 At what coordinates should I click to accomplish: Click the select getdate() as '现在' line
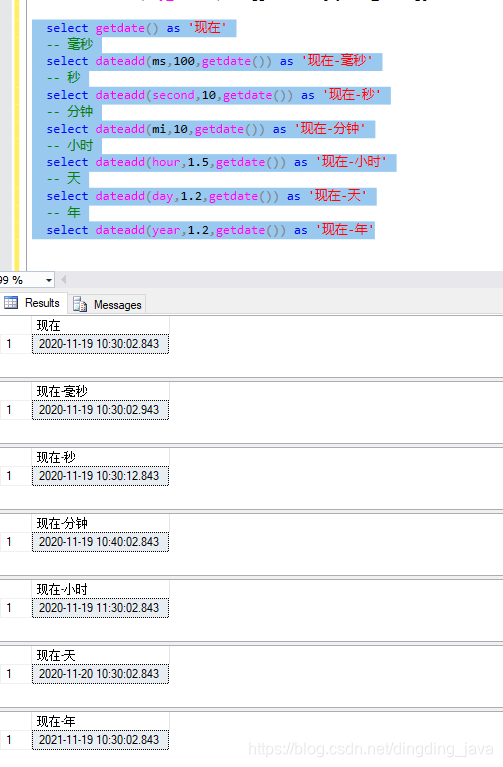coord(136,28)
